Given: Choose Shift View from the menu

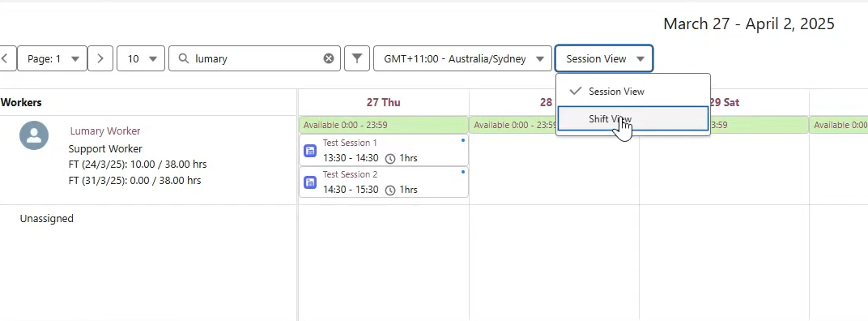Looking at the screenshot, I should coord(632,118).
